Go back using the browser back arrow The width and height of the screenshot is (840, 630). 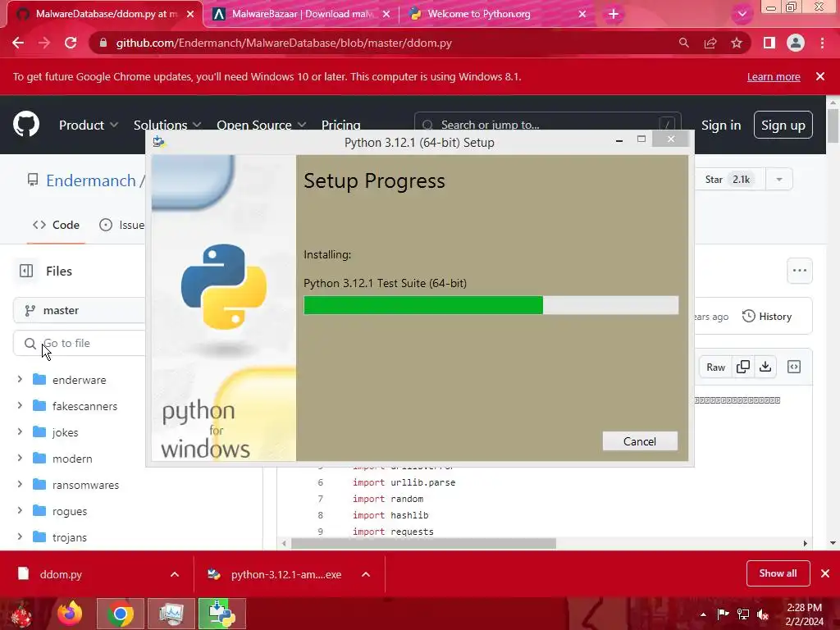pos(18,43)
